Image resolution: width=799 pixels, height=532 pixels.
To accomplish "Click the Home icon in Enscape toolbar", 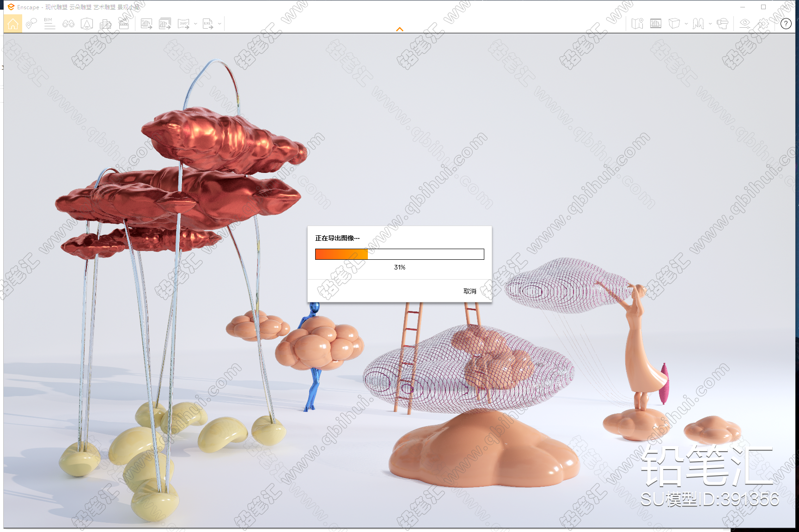I will [x=13, y=24].
